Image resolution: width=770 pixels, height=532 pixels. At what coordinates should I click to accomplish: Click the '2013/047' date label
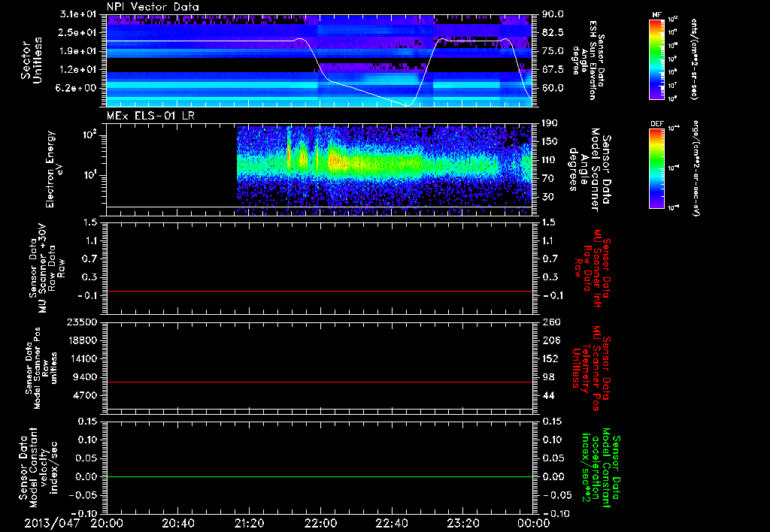[x=52, y=523]
